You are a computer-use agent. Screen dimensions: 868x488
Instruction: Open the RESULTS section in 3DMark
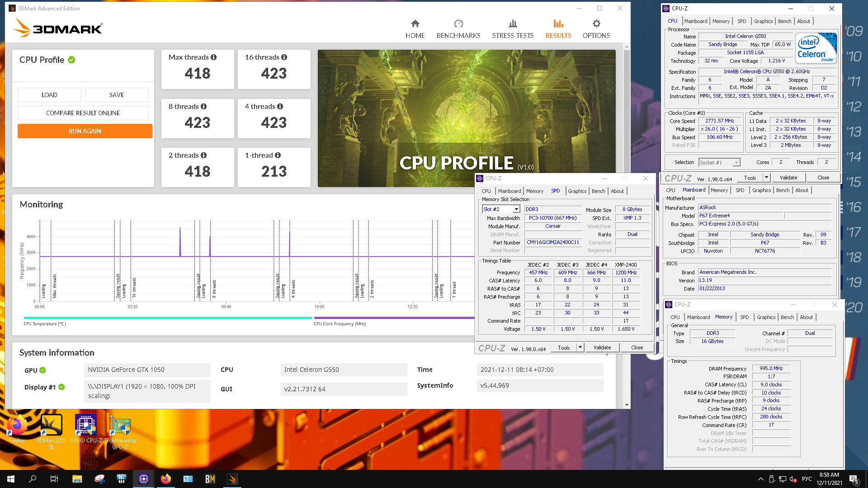[558, 29]
